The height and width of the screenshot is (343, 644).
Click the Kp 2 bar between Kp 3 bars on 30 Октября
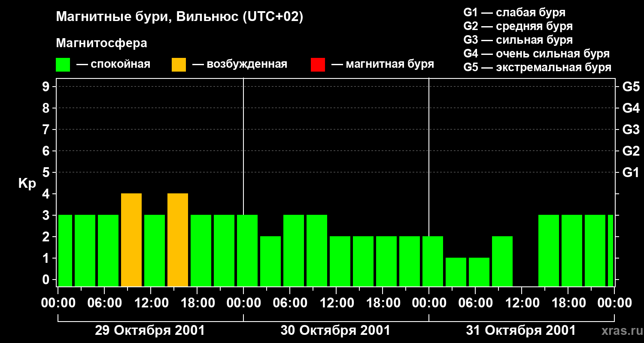point(270,261)
